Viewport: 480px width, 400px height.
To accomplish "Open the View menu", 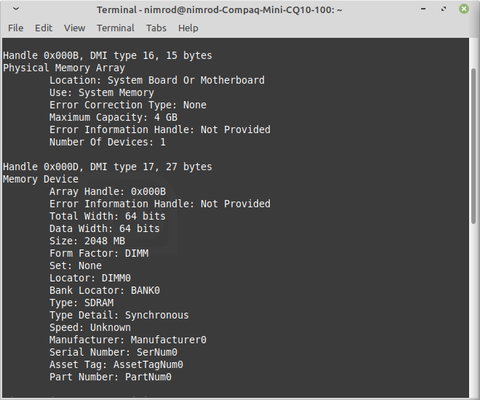I will click(x=75, y=28).
